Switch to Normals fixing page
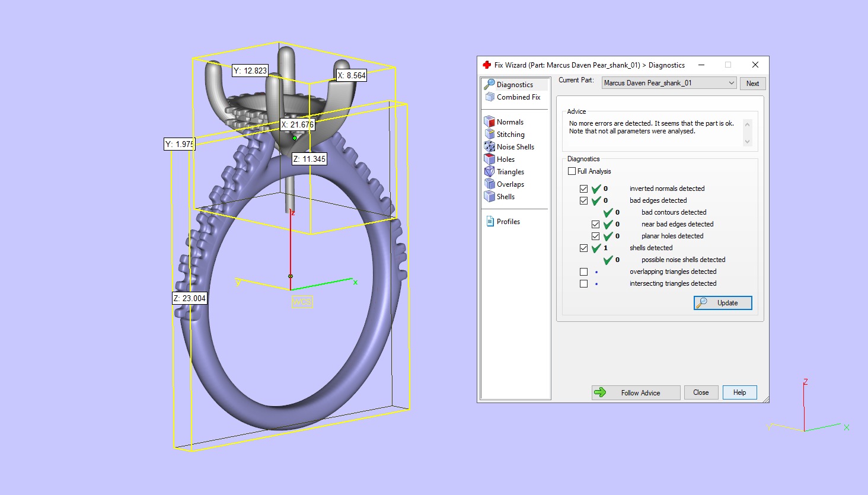This screenshot has width=868, height=495. (x=510, y=122)
